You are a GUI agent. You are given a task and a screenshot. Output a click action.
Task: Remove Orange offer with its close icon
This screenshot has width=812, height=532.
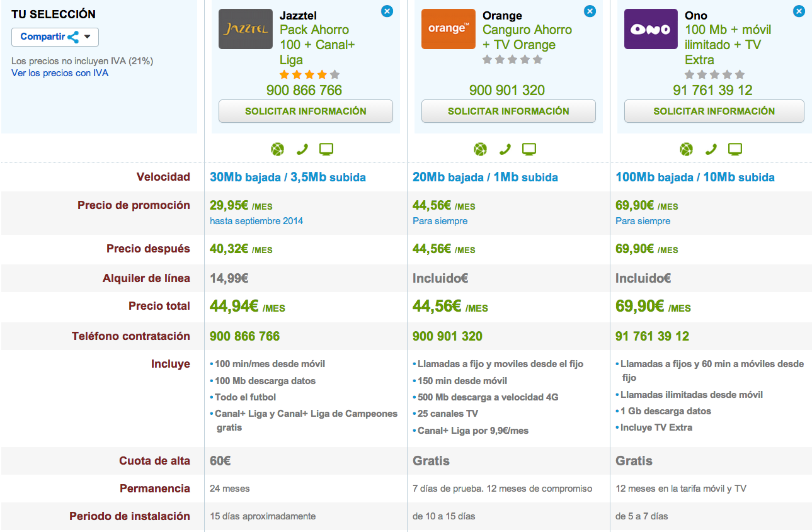pos(590,11)
